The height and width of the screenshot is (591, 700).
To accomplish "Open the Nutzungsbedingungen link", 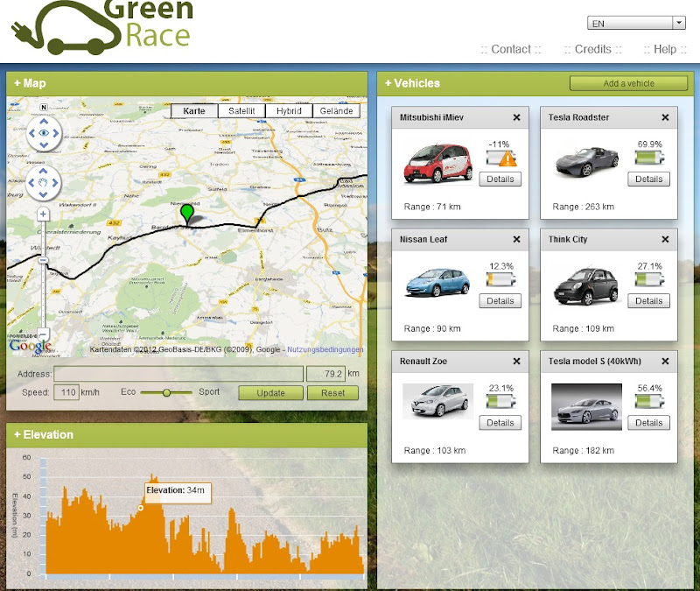I will click(x=325, y=349).
